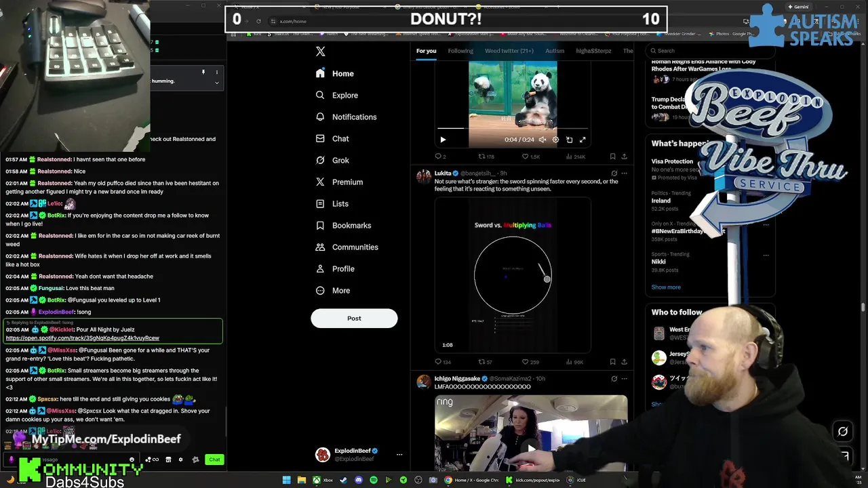Open Grok in X sidebar

(x=332, y=160)
